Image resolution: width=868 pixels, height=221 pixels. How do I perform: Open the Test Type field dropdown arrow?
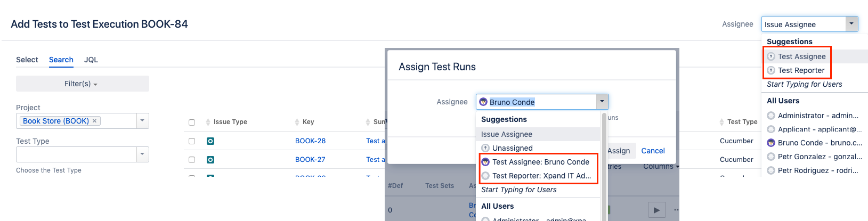click(x=142, y=154)
